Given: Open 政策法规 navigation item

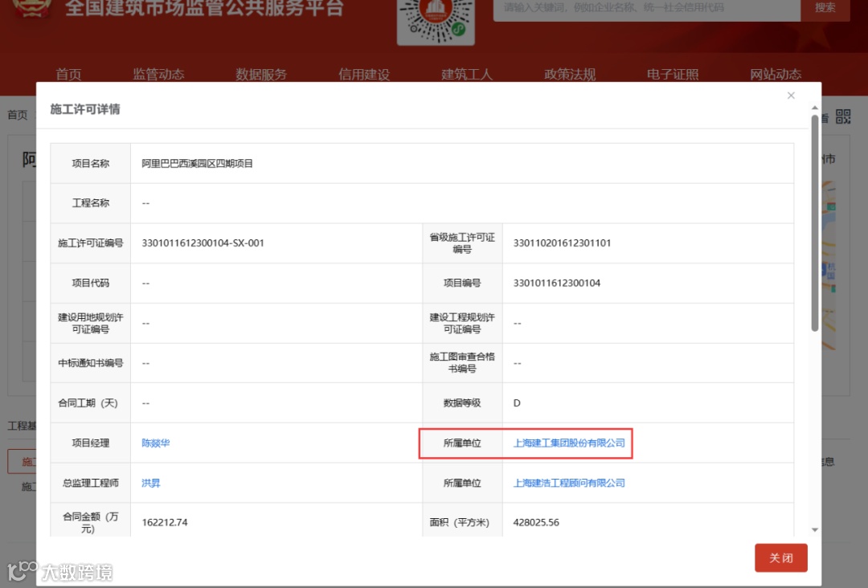Looking at the screenshot, I should pyautogui.click(x=570, y=74).
